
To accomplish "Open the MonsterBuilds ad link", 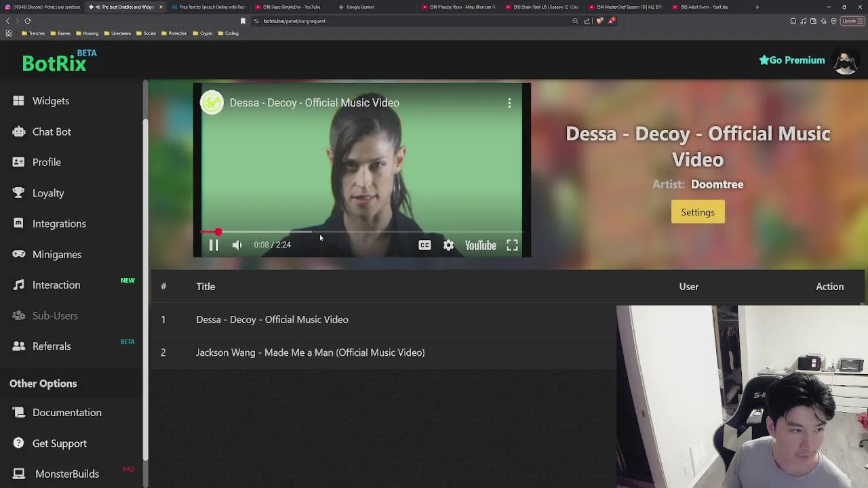I will tap(56, 474).
